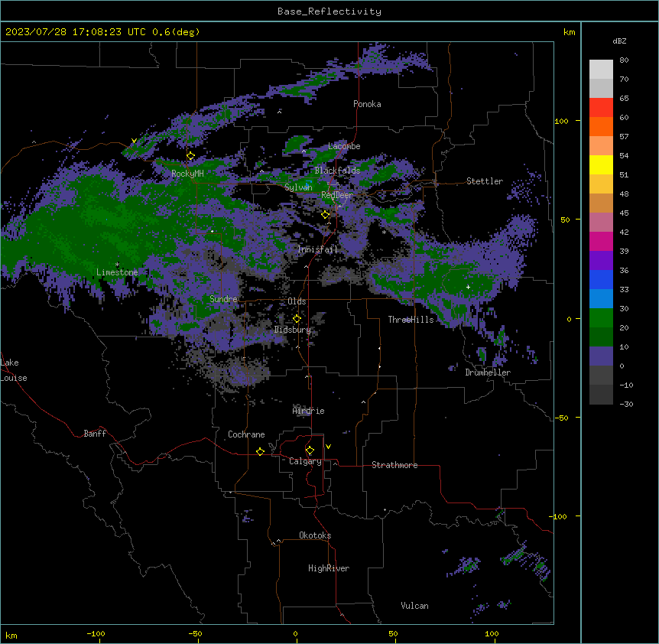Click the Calgary city label
Image resolution: width=659 pixels, height=644 pixels.
point(305,461)
